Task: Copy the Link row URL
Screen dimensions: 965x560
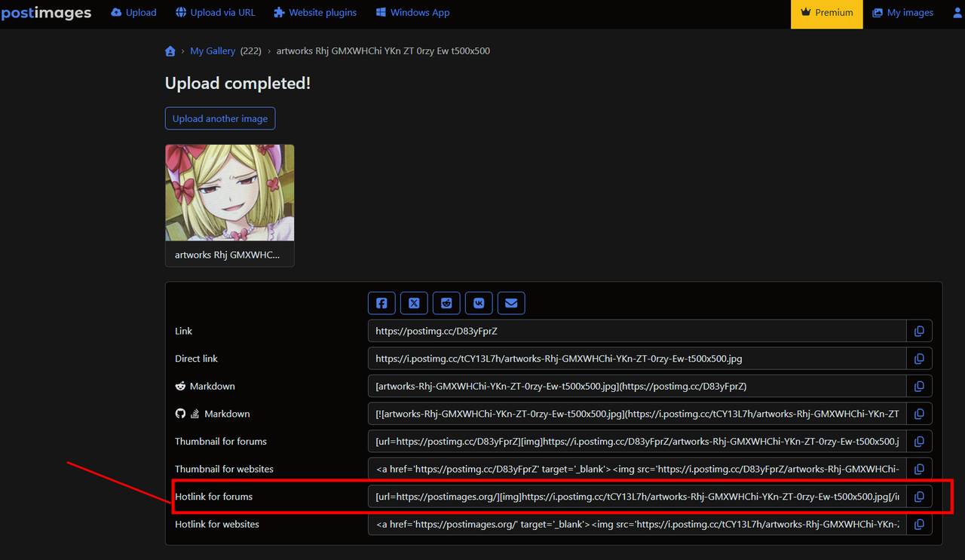Action: 919,331
